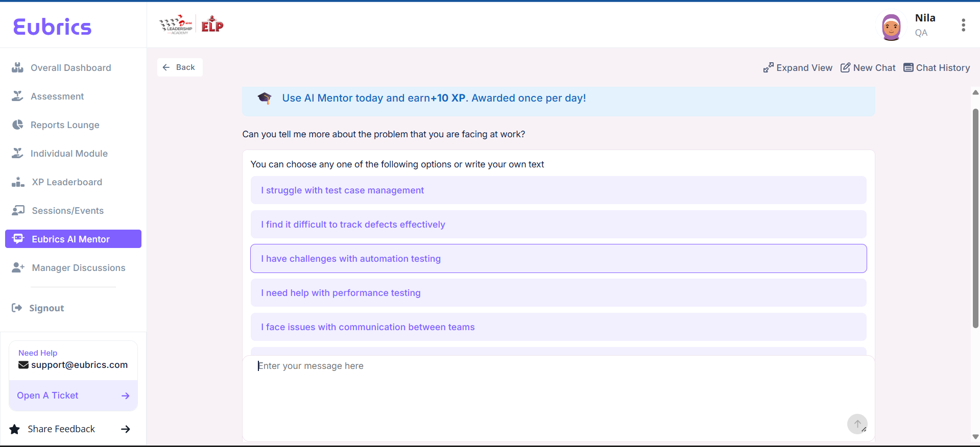
Task: Open Chat History
Action: point(937,68)
